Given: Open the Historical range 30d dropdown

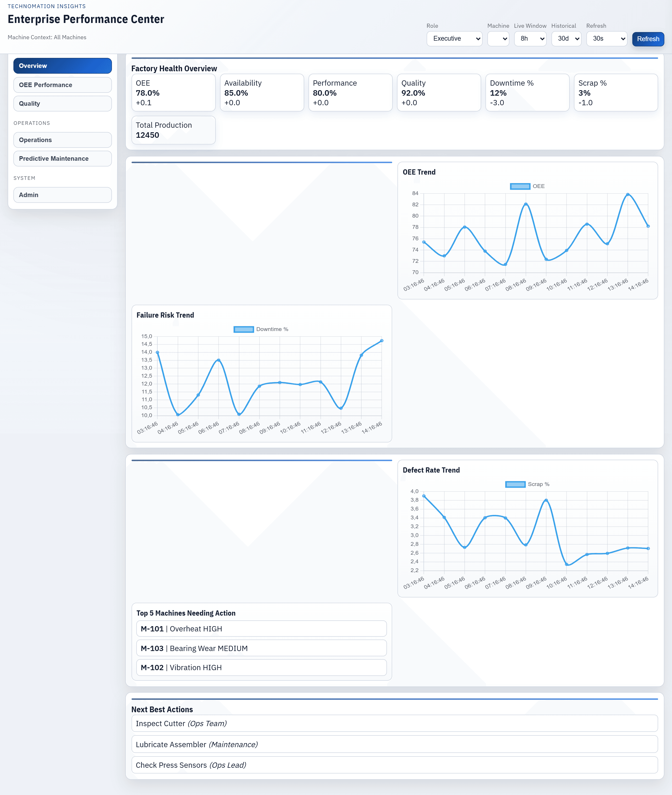Looking at the screenshot, I should [x=566, y=39].
